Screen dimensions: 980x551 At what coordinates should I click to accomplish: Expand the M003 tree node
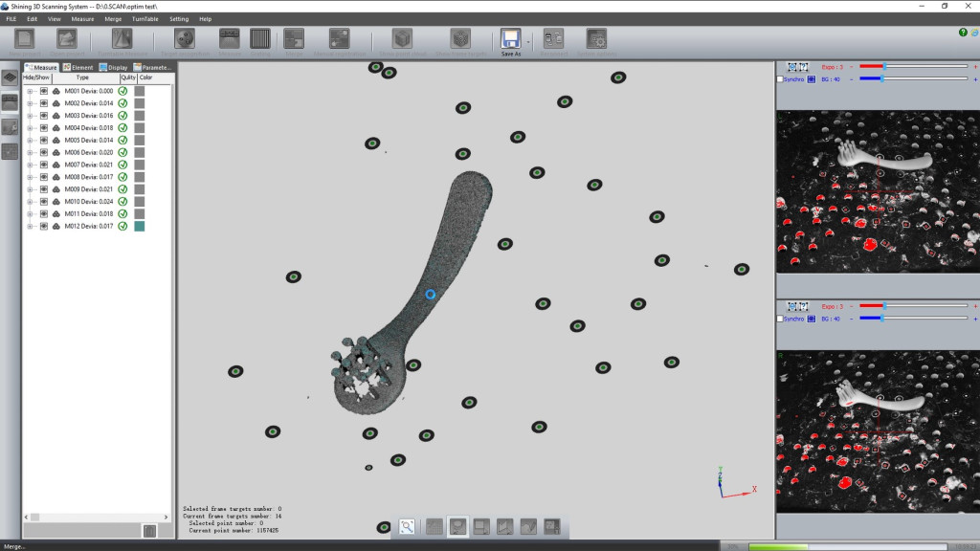point(30,116)
